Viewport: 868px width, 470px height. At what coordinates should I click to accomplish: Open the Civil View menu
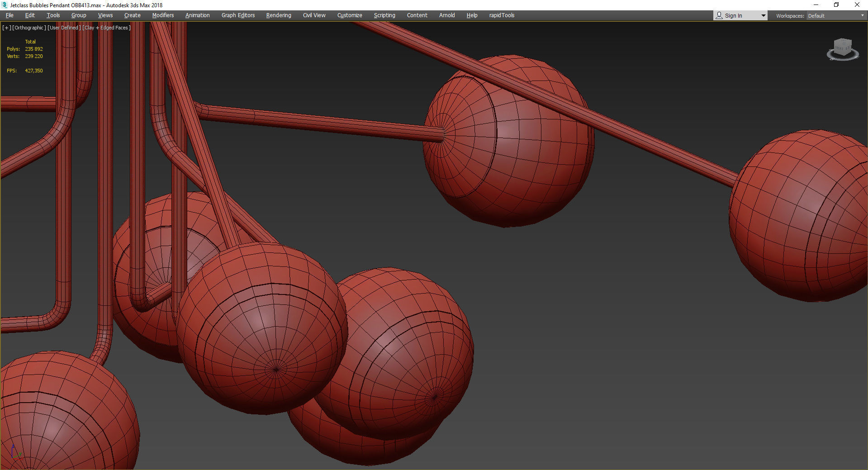click(314, 15)
